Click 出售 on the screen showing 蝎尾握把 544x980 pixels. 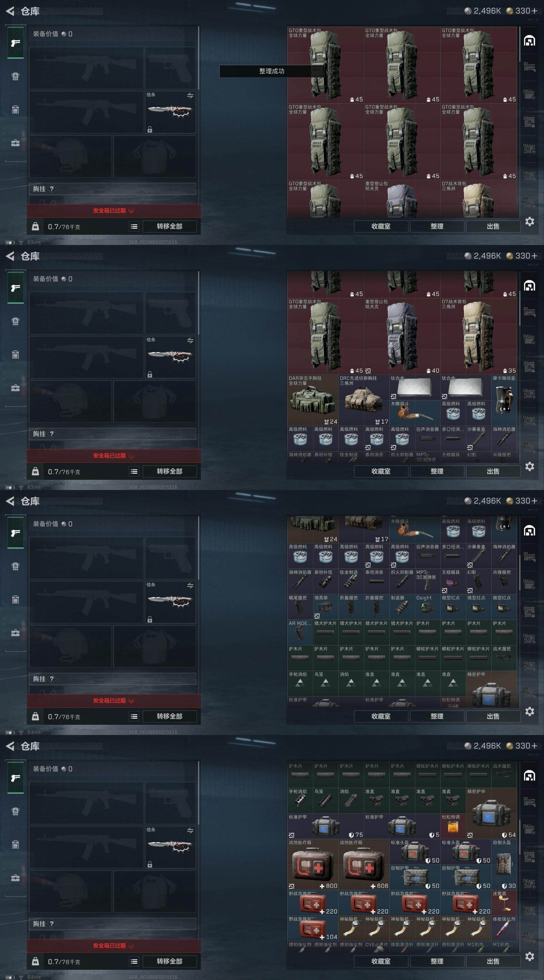[x=493, y=716]
